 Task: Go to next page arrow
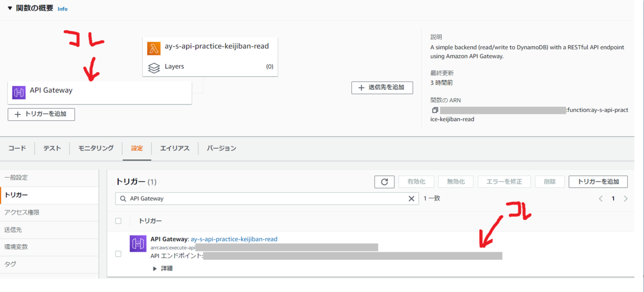pyautogui.click(x=626, y=199)
